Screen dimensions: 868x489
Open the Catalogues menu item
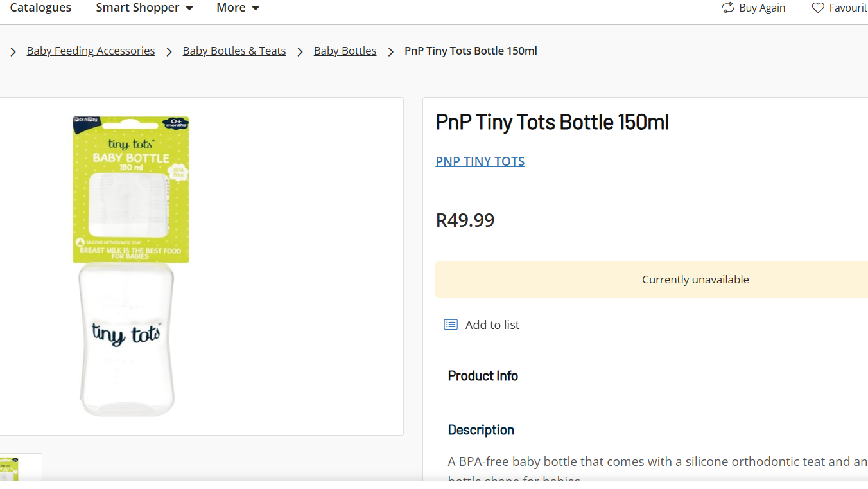click(x=40, y=8)
